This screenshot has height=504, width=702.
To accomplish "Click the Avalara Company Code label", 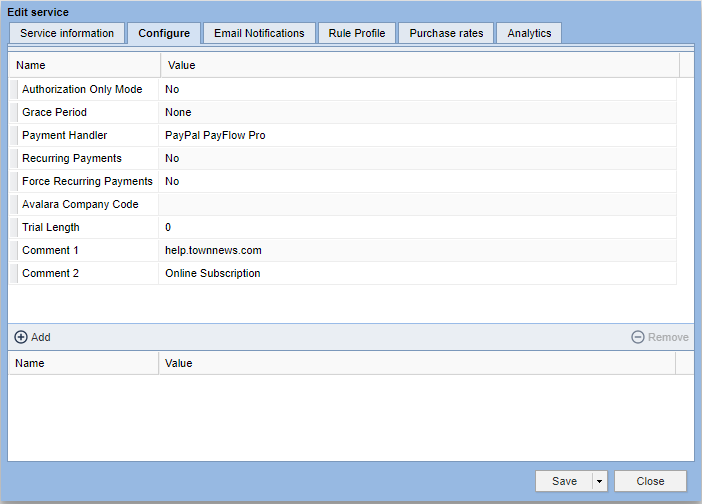I will tap(80, 204).
